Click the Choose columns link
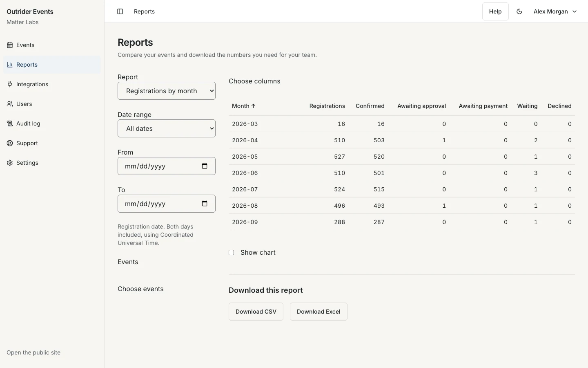The height and width of the screenshot is (368, 588). click(x=254, y=81)
